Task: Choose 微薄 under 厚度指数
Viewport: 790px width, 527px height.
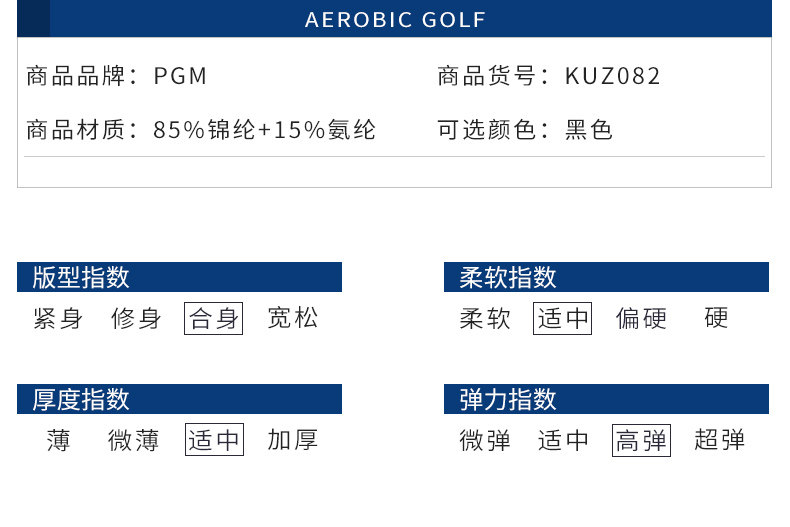Action: (134, 440)
